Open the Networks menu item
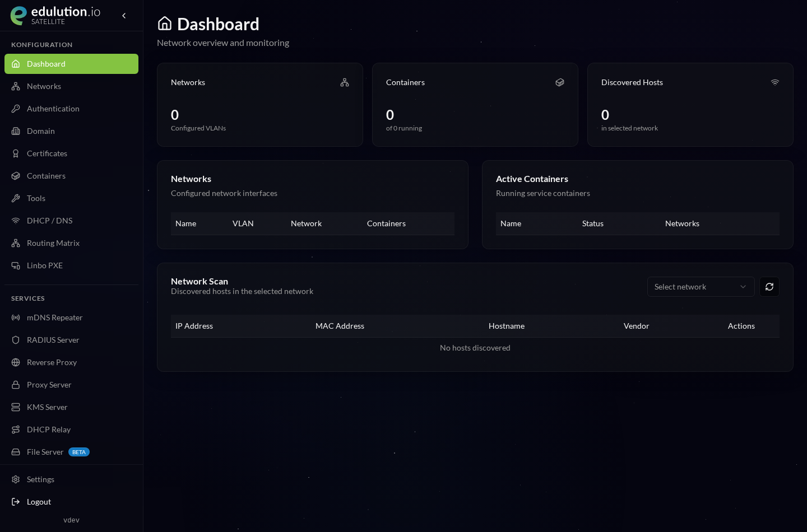 pos(71,86)
